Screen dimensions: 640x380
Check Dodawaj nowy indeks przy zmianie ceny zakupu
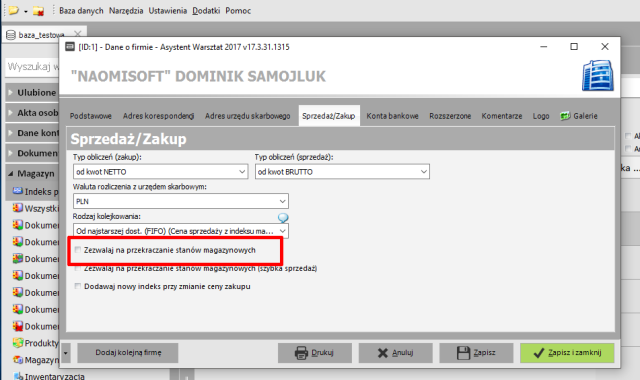pyautogui.click(x=78, y=286)
